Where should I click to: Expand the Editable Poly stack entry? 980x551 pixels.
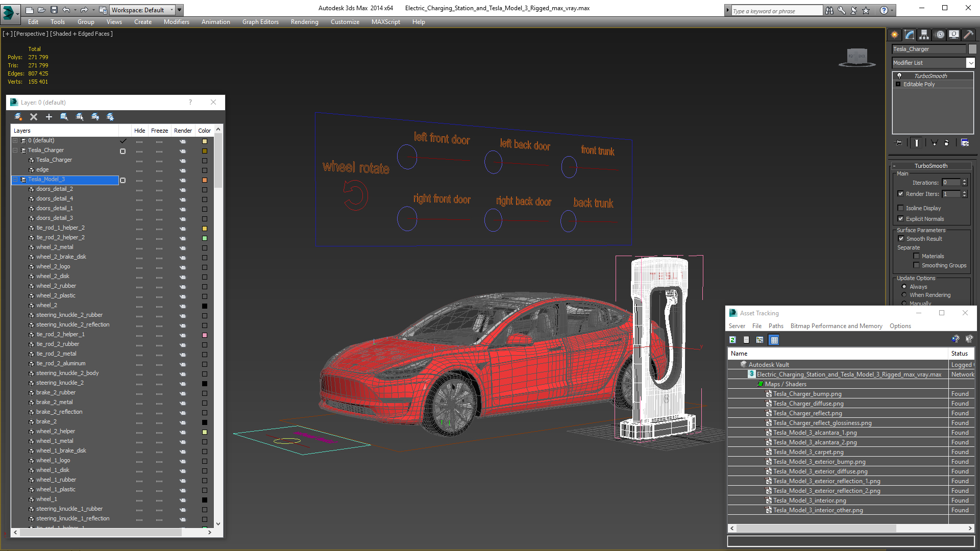pos(898,84)
